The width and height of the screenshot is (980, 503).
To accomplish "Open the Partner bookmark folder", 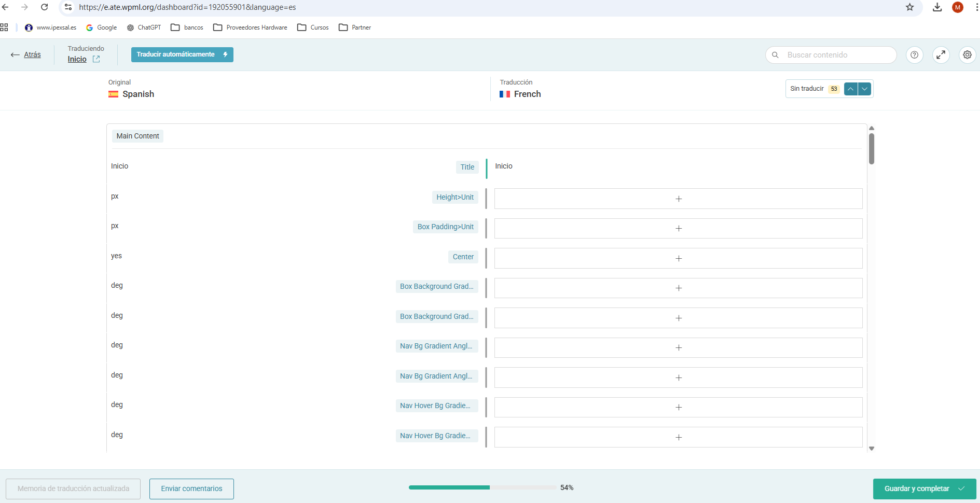I will [355, 27].
